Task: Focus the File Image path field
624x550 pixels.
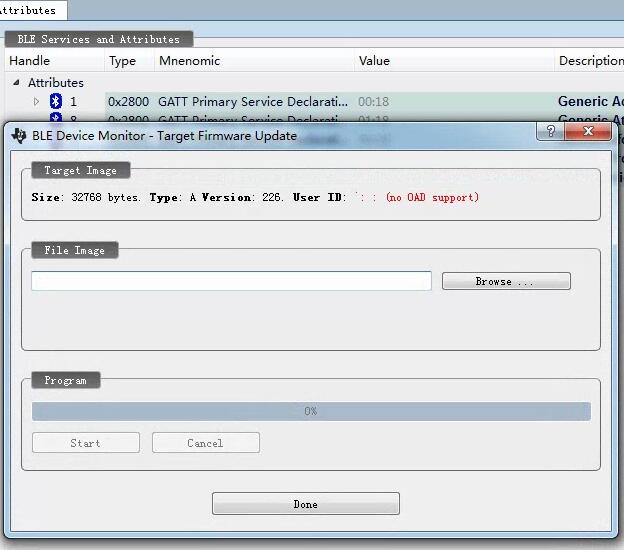Action: 231,281
